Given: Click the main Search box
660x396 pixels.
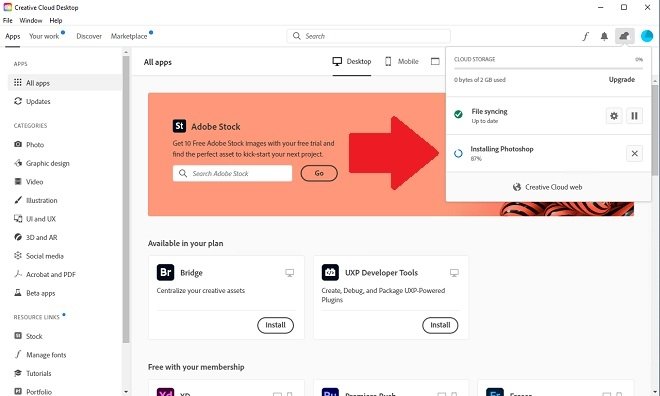Looking at the screenshot, I should pyautogui.click(x=369, y=36).
